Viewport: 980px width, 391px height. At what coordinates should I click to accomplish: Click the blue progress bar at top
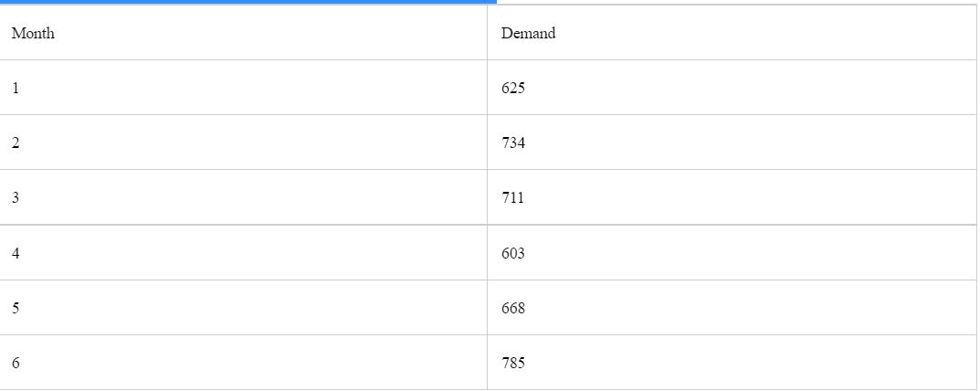[x=247, y=2]
